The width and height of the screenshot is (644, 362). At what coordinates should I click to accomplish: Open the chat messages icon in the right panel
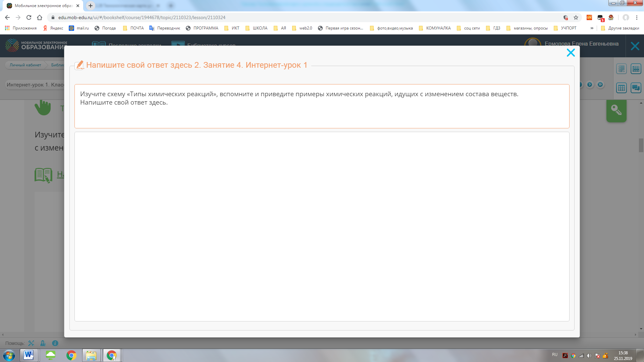pyautogui.click(x=636, y=88)
